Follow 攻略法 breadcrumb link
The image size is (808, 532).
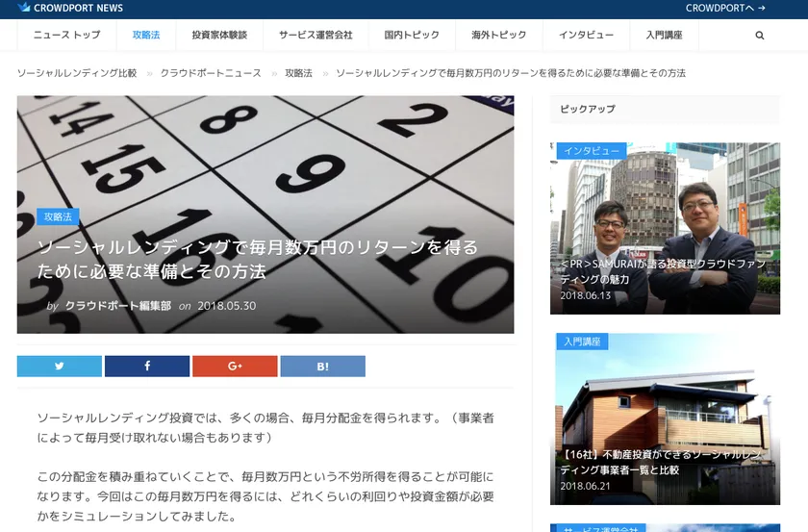pos(299,73)
